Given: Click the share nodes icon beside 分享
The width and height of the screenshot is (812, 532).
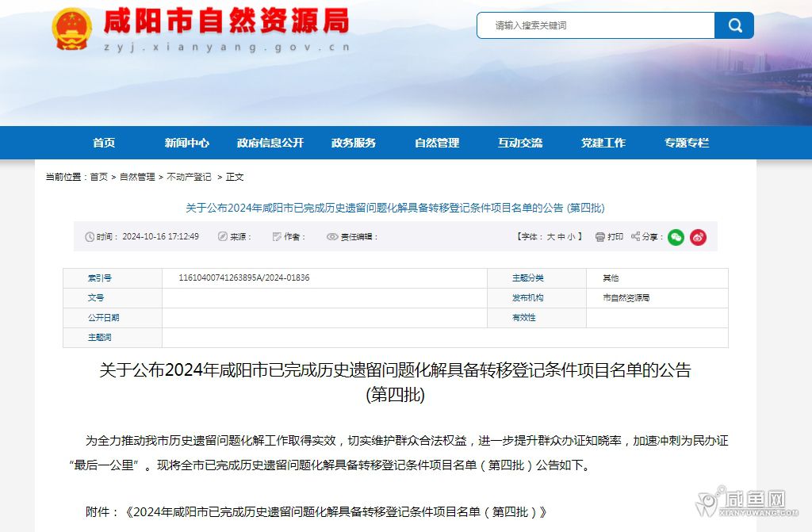Looking at the screenshot, I should click(635, 236).
